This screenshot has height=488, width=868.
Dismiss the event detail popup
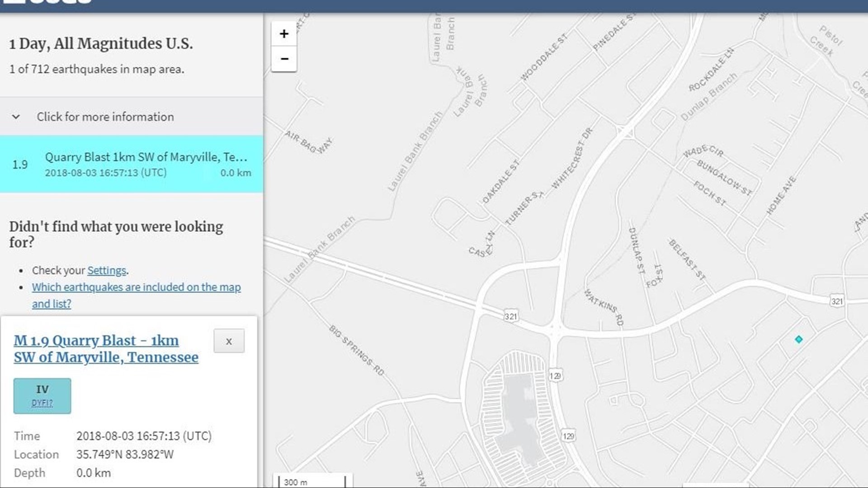pos(229,341)
